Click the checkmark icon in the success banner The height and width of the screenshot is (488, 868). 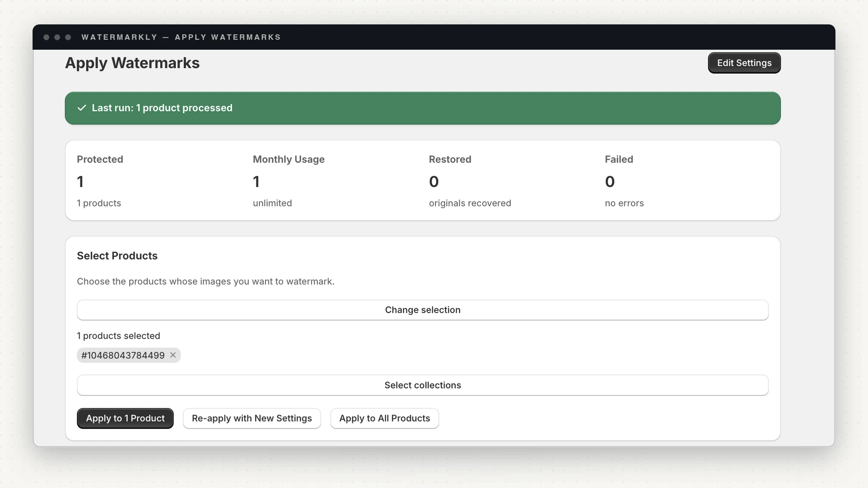point(82,108)
